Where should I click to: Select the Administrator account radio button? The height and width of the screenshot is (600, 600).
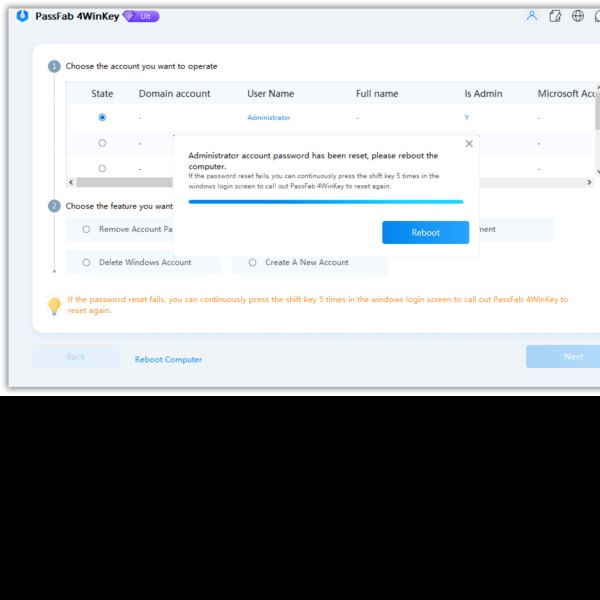coord(102,117)
